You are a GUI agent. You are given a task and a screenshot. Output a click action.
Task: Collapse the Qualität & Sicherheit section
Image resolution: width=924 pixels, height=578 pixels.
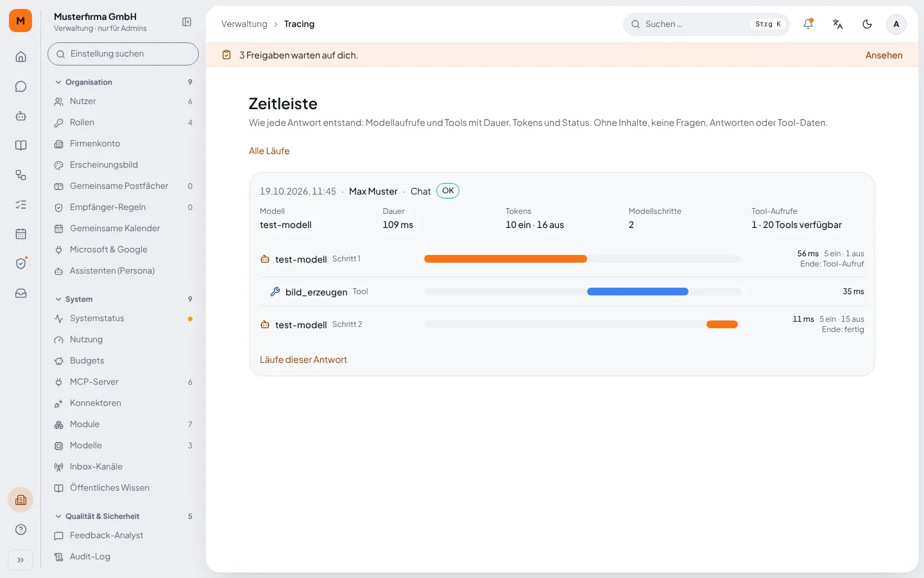[x=123, y=516]
